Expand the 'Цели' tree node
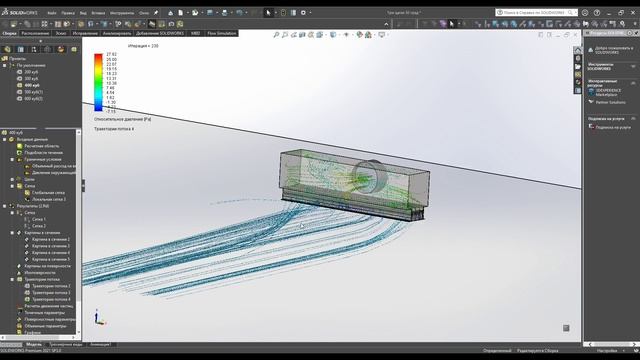The width and height of the screenshot is (640, 360). coord(12,179)
